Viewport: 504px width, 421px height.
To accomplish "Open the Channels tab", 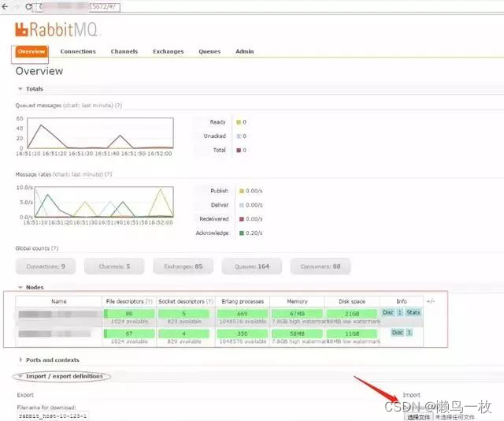I will click(x=124, y=51).
